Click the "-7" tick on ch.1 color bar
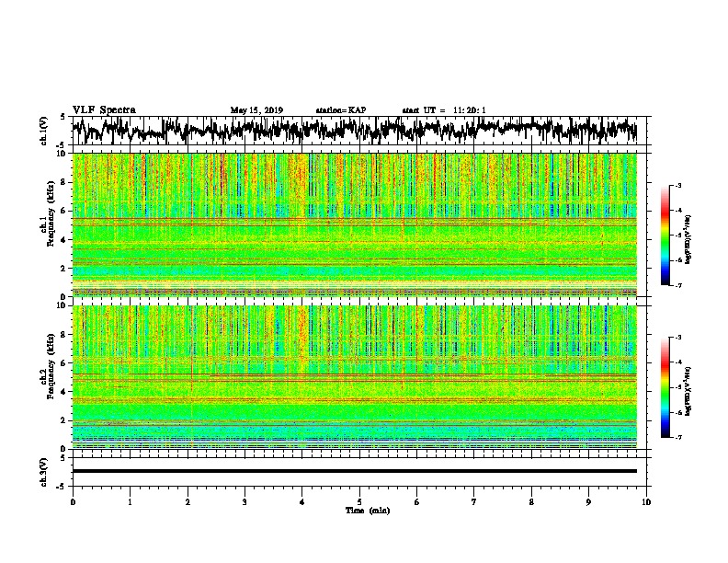This screenshot has width=728, height=563. [x=678, y=285]
